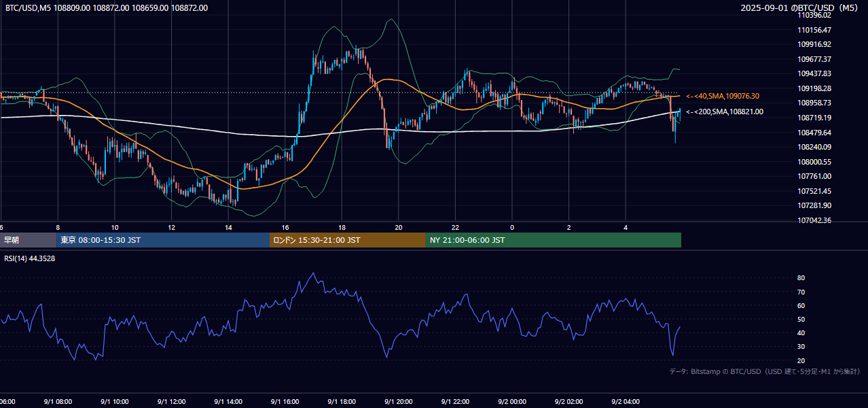Click the bottom axis label 9/1 10:00

tap(115, 402)
